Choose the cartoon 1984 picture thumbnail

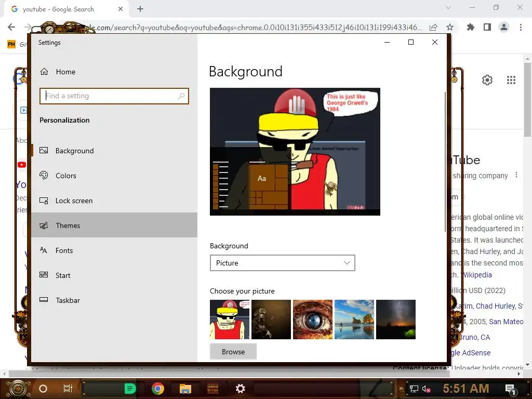[229, 320]
